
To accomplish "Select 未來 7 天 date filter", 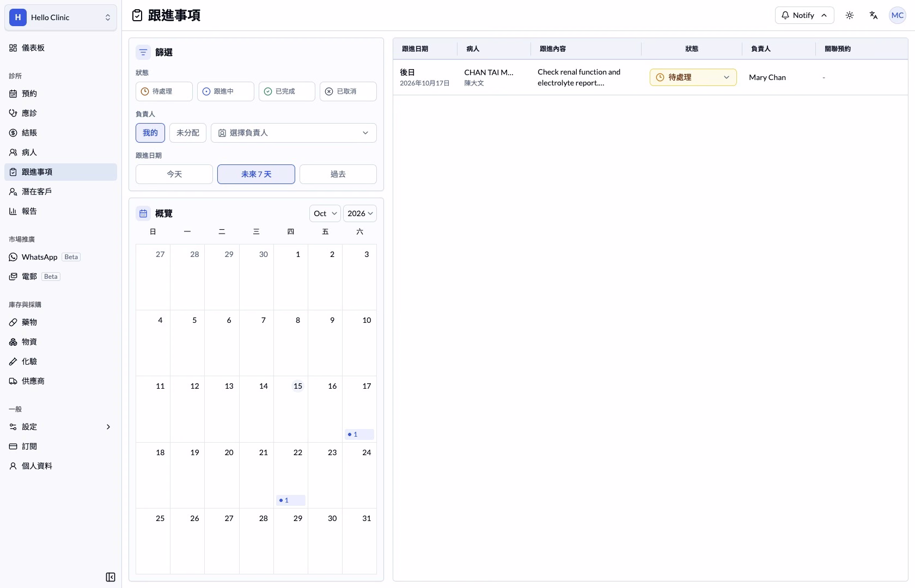I will coord(256,174).
